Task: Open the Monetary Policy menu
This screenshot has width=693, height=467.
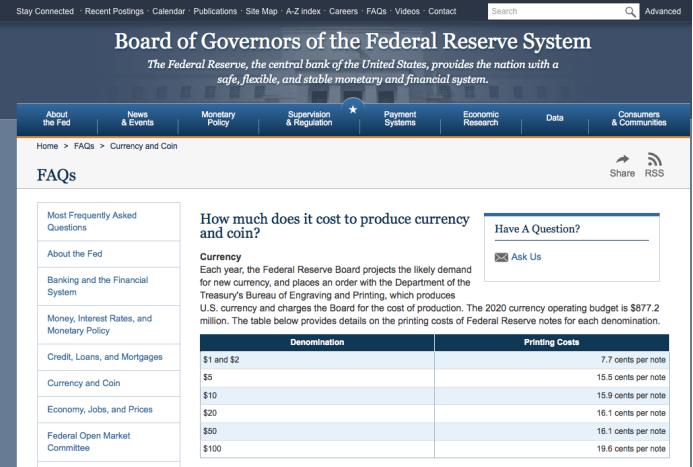Action: tap(218, 118)
